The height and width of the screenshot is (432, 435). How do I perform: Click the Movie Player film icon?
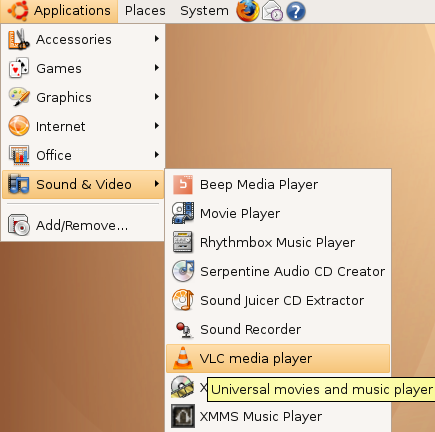(x=183, y=213)
